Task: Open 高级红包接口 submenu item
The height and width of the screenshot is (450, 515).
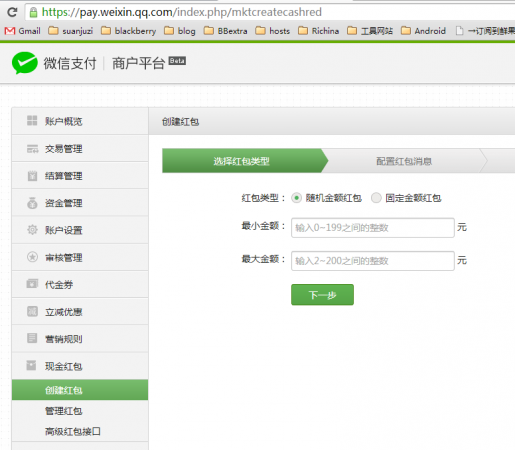Action: click(73, 432)
